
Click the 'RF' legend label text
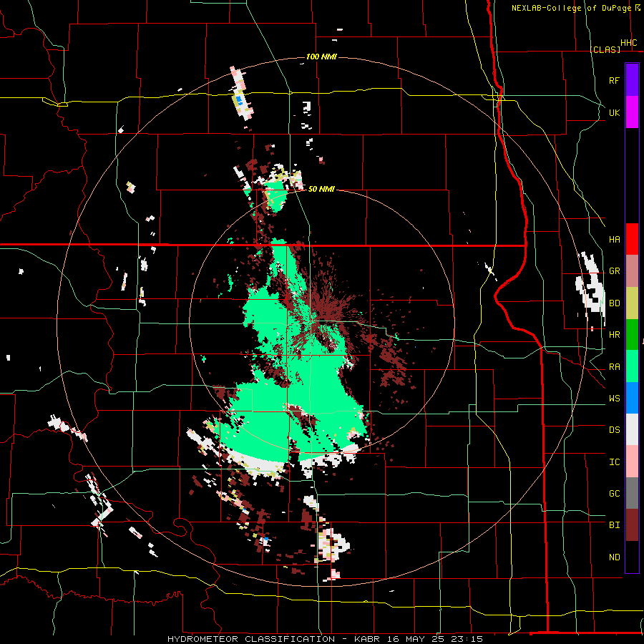point(614,80)
